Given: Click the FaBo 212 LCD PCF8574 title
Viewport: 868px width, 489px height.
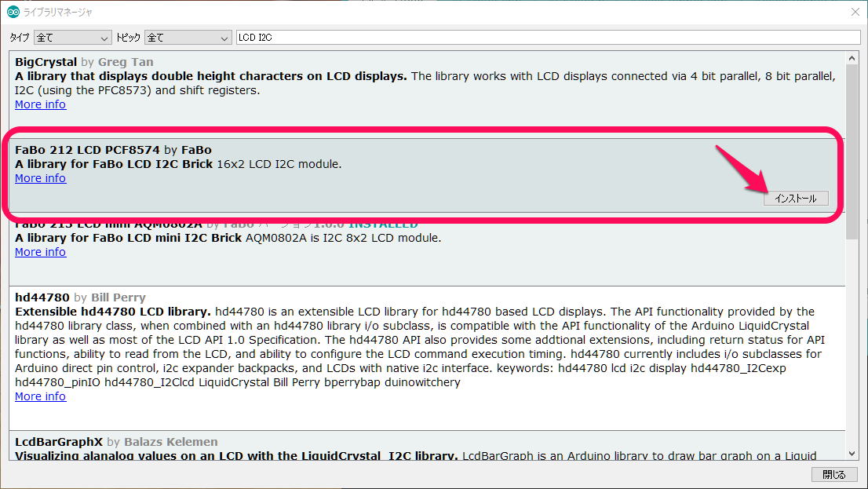Looking at the screenshot, I should [x=87, y=150].
